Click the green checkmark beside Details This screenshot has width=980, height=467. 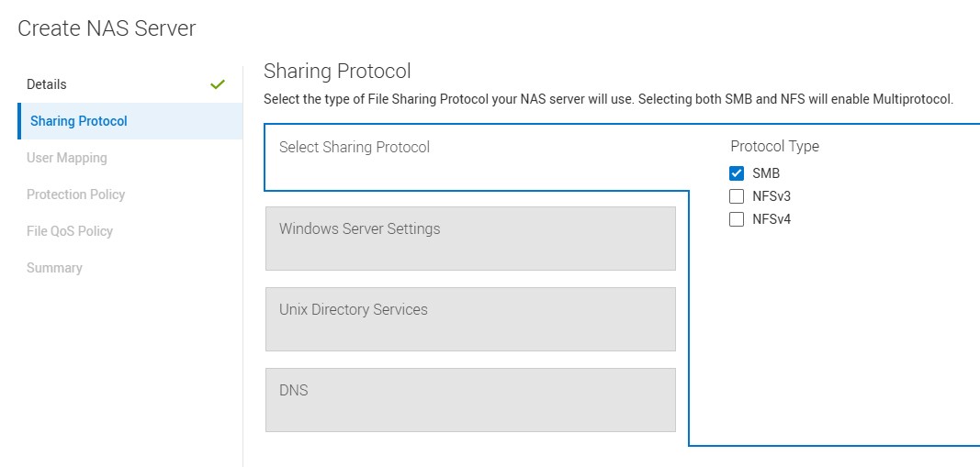[x=218, y=84]
